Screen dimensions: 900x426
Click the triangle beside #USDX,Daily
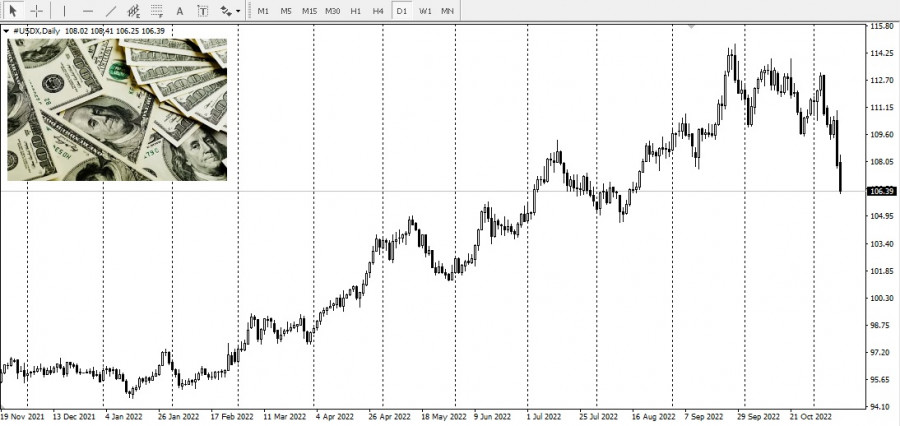pos(6,32)
